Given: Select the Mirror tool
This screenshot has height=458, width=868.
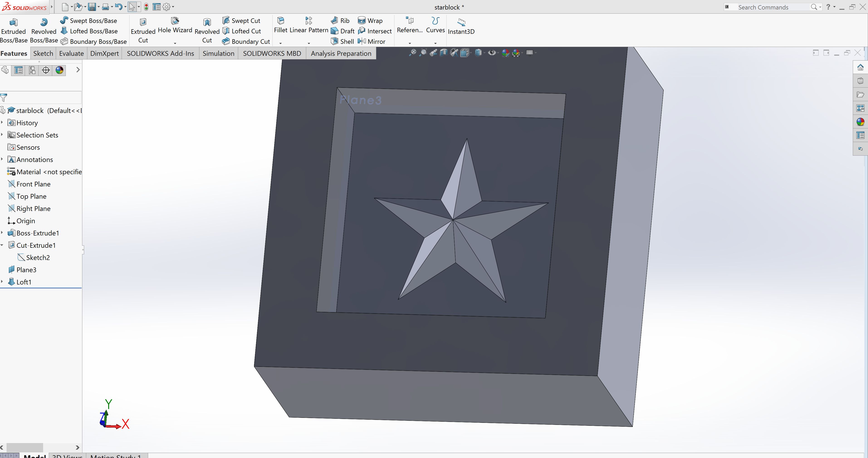Looking at the screenshot, I should (x=371, y=42).
